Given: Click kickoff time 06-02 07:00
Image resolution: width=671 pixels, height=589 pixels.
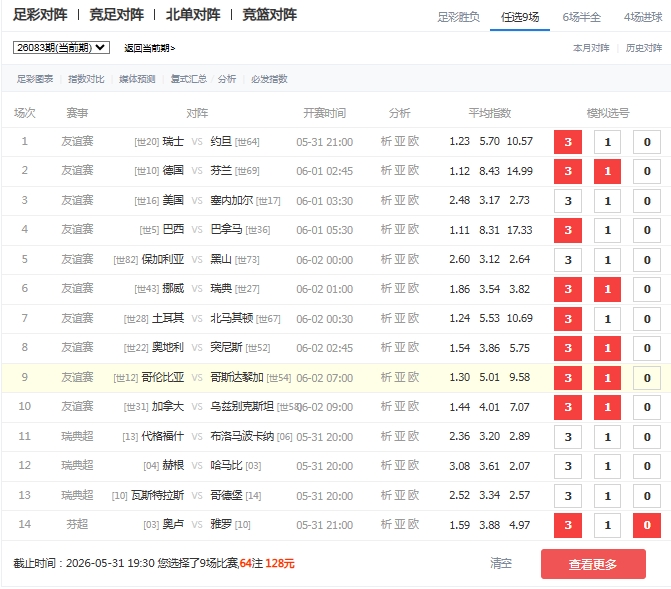Looking at the screenshot, I should pyautogui.click(x=325, y=378).
